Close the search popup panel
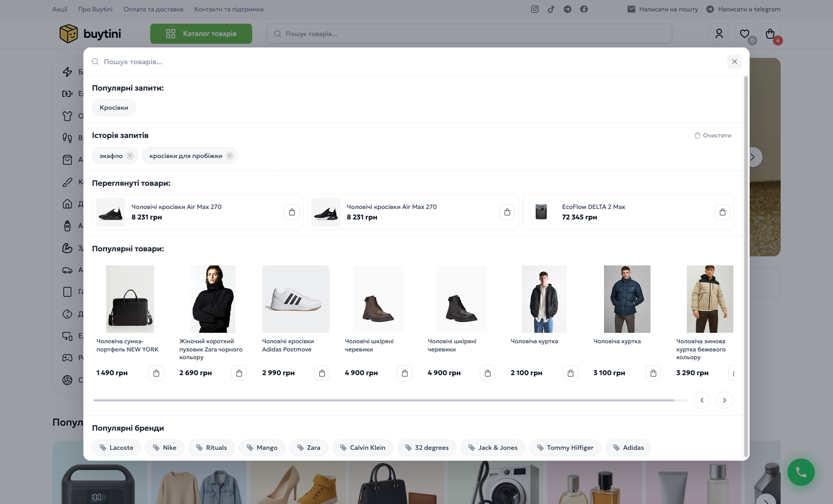The height and width of the screenshot is (504, 833). [x=735, y=61]
